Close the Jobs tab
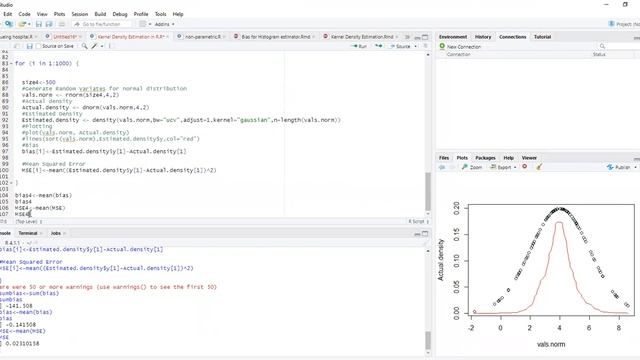Image resolution: width=640 pixels, height=360 pixels. pyautogui.click(x=64, y=233)
